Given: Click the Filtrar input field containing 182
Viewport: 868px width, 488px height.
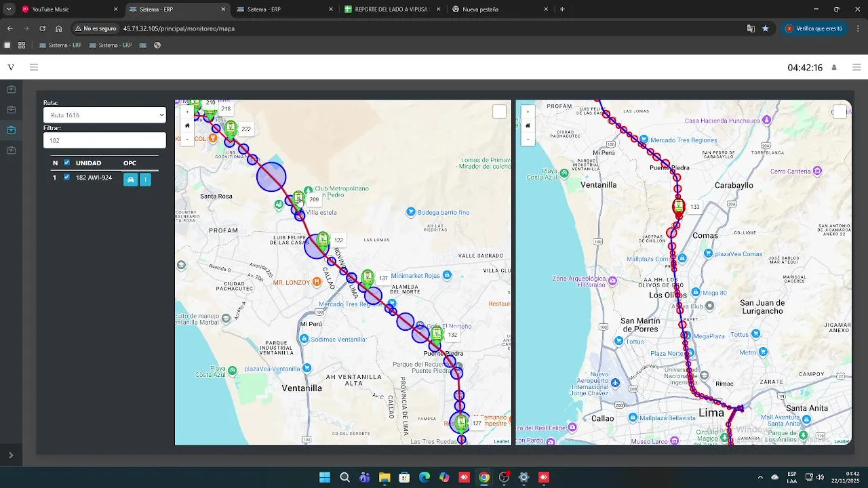Looking at the screenshot, I should pos(104,140).
